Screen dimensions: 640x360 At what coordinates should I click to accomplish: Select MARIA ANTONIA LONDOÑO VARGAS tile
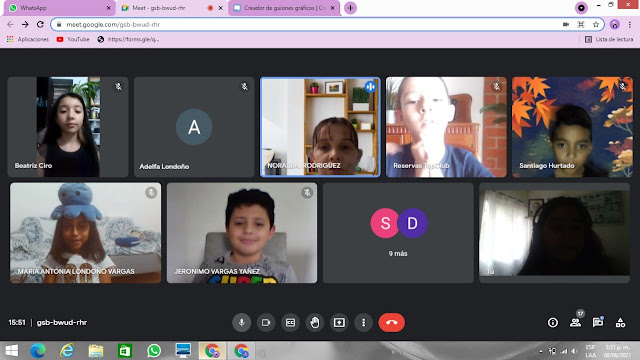85,233
